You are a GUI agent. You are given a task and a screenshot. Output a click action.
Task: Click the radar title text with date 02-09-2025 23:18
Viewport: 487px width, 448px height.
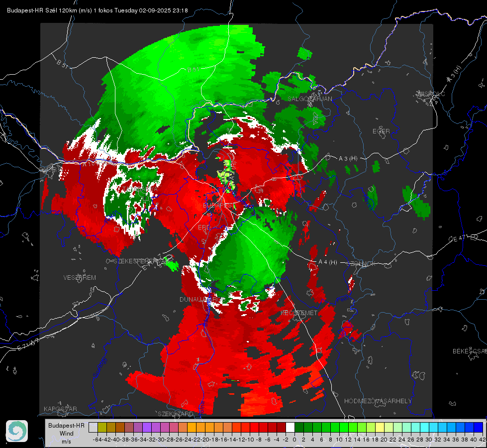(97, 10)
